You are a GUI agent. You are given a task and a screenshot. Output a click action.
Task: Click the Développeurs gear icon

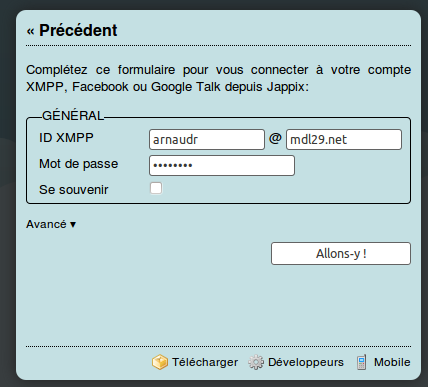[256, 362]
